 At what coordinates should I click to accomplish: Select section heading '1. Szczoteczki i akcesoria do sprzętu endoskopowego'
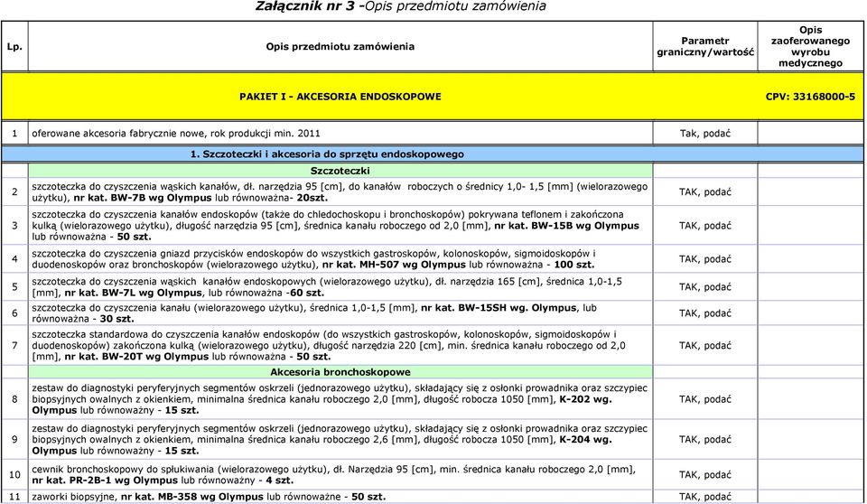pos(327,154)
